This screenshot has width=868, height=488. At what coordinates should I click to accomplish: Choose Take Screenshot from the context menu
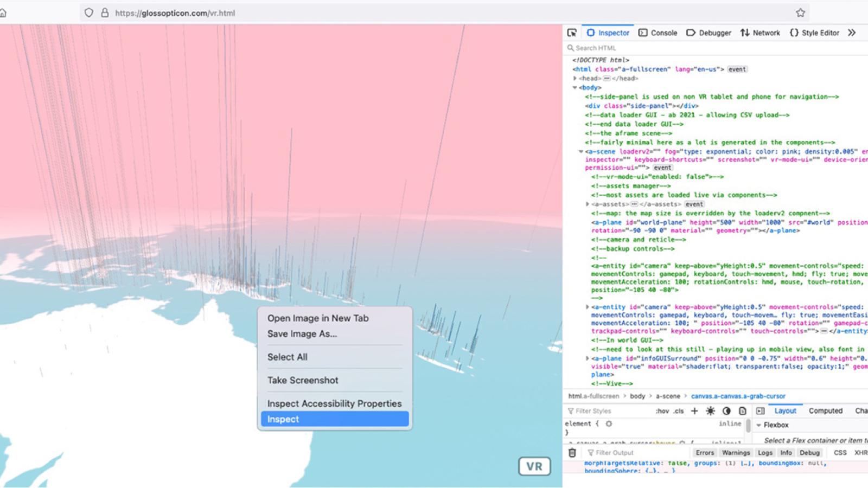click(303, 380)
